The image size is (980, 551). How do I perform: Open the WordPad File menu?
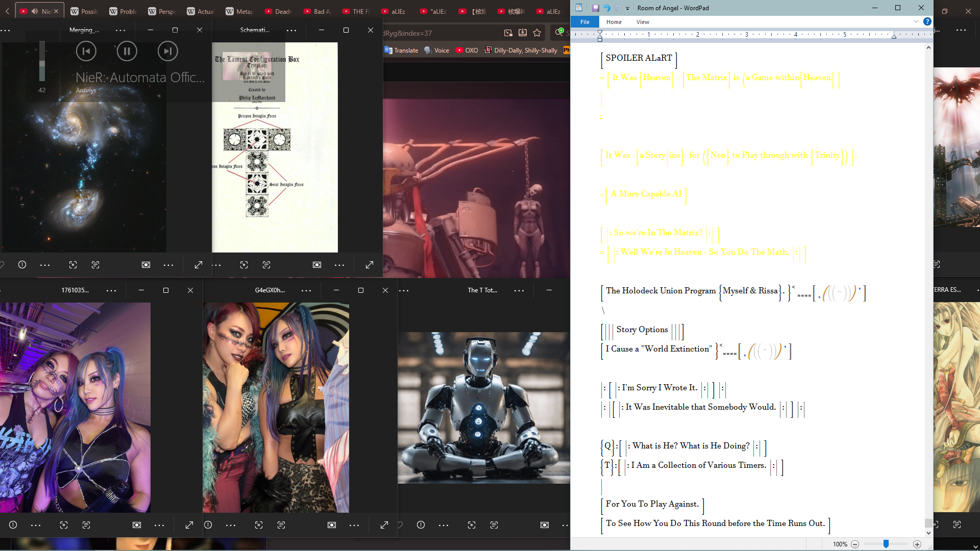(585, 22)
